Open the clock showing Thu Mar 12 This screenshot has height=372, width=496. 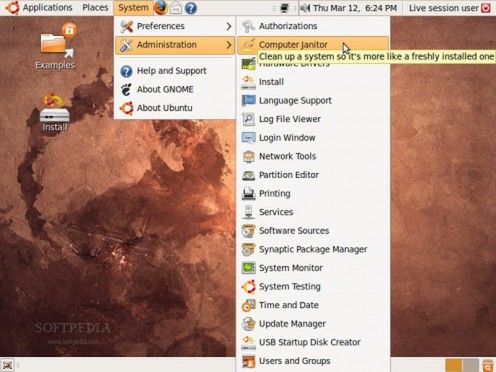pos(355,8)
